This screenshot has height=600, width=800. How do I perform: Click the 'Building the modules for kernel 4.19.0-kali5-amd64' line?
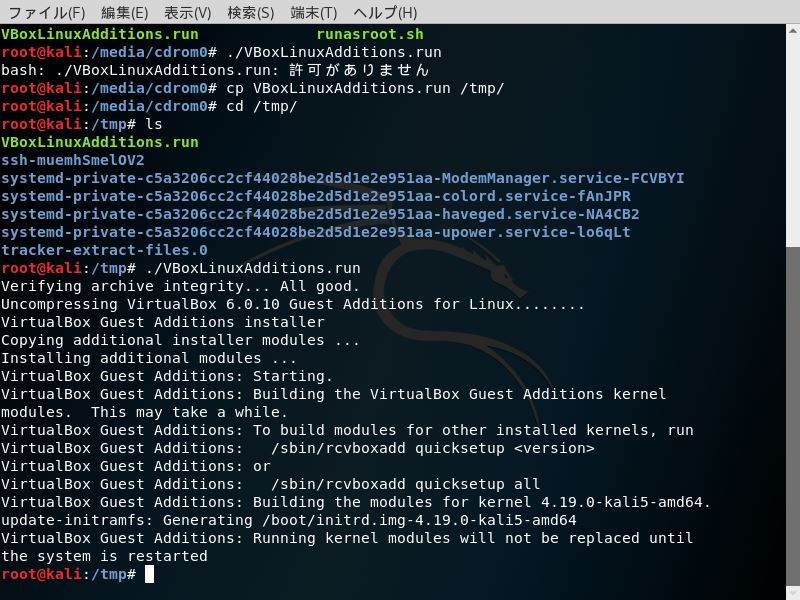coord(356,502)
